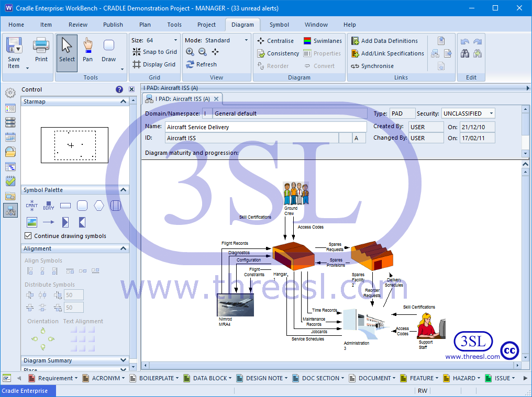Image resolution: width=532 pixels, height=397 pixels.
Task: Click the Hangar building symbol
Action: (293, 256)
